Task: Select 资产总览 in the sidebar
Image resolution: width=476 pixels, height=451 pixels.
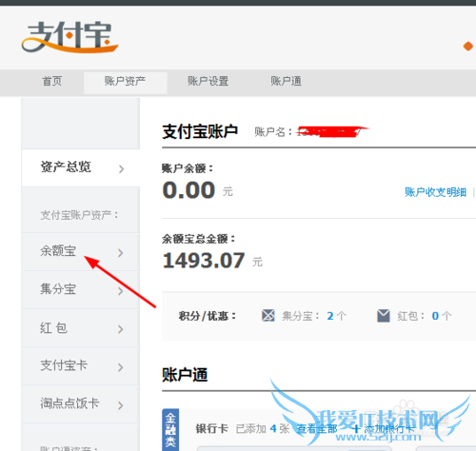Action: click(x=81, y=167)
